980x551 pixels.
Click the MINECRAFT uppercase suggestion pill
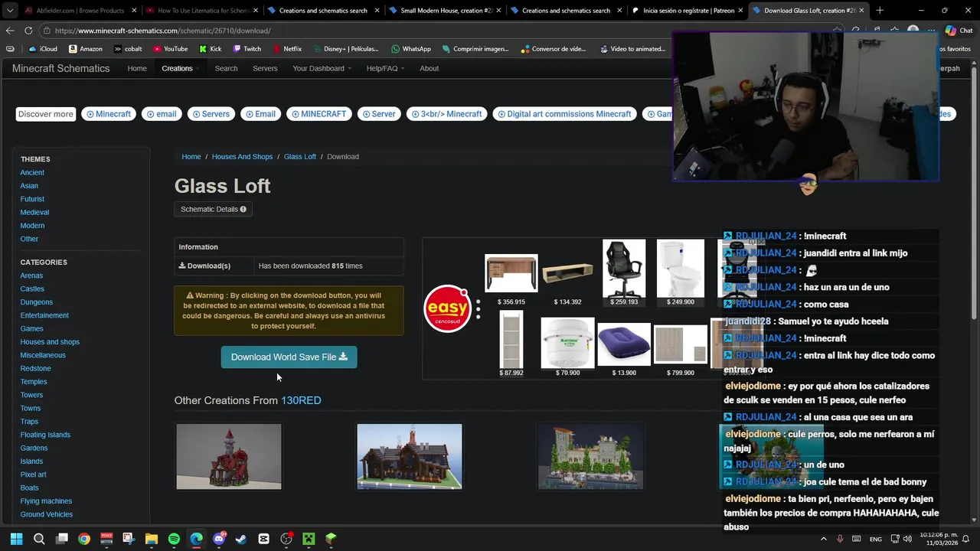pyautogui.click(x=318, y=114)
